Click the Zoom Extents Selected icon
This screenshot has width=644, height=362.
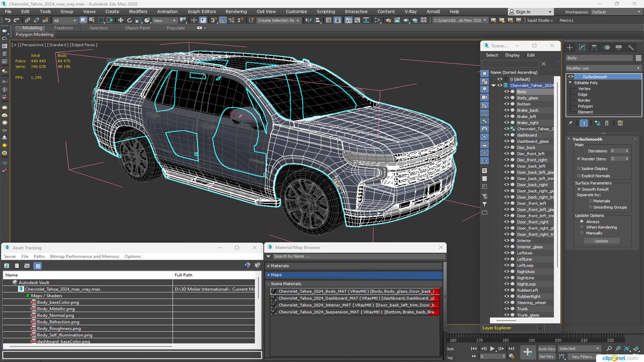pos(627,349)
